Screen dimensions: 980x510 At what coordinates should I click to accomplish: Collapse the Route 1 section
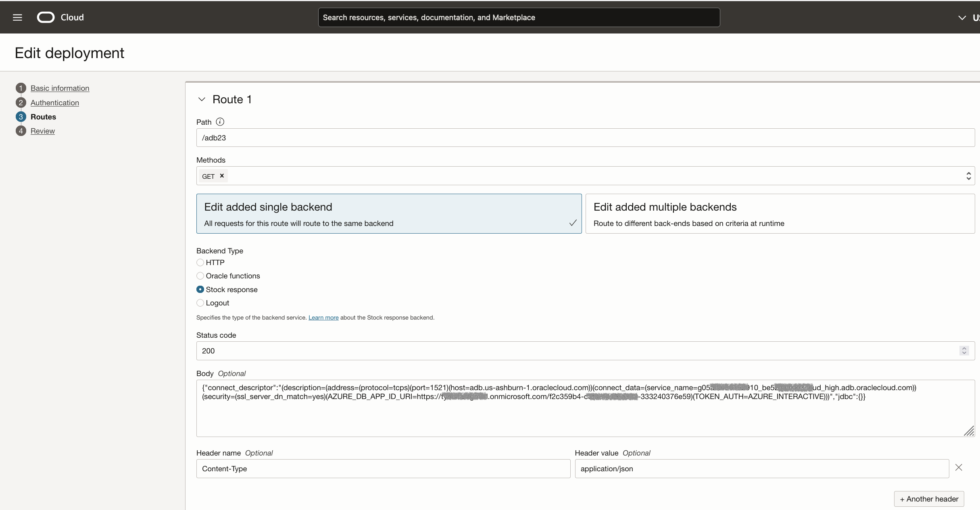click(x=202, y=99)
